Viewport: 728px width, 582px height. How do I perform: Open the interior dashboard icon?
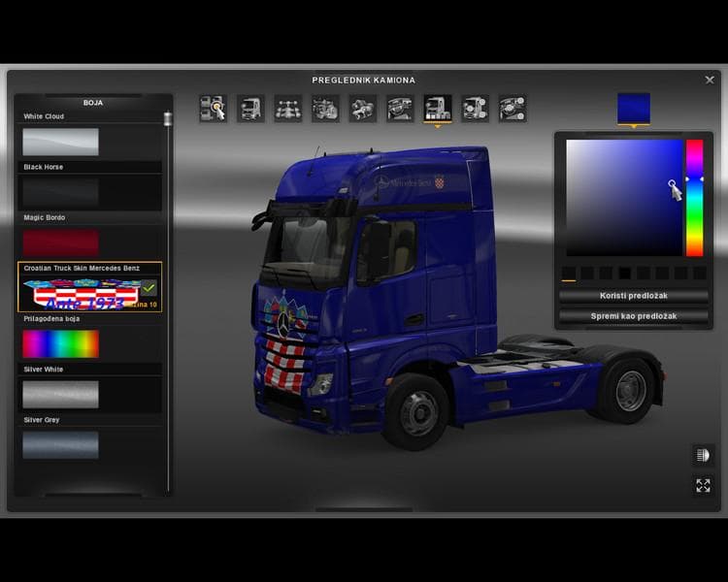click(400, 108)
